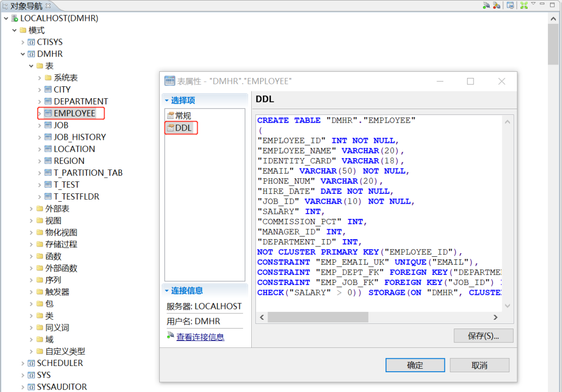562x392 pixels.
Task: Click the REGION table icon
Action: coord(48,161)
